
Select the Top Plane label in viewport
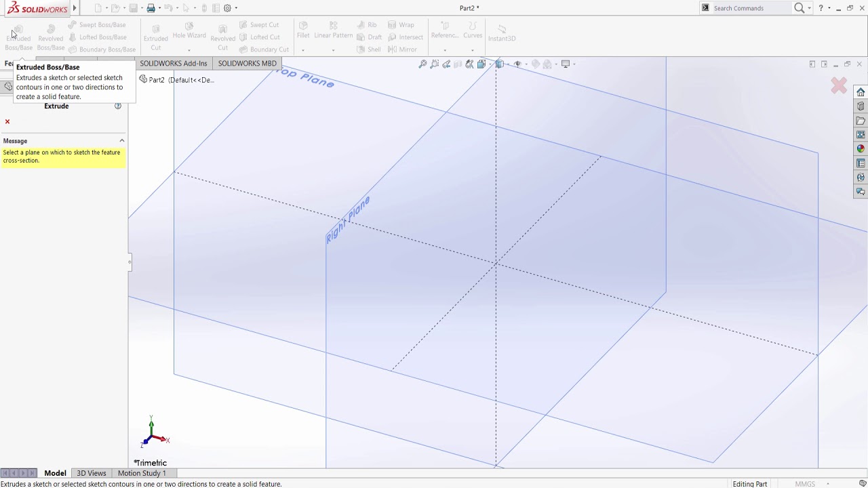[307, 78]
